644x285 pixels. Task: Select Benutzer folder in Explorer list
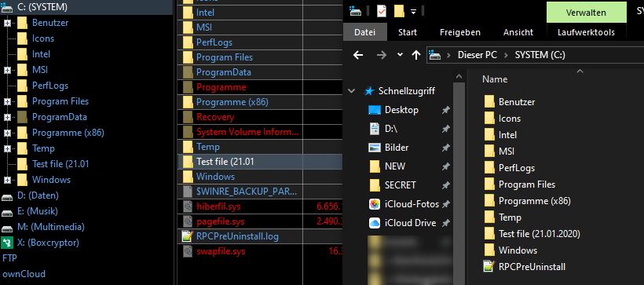pos(517,102)
